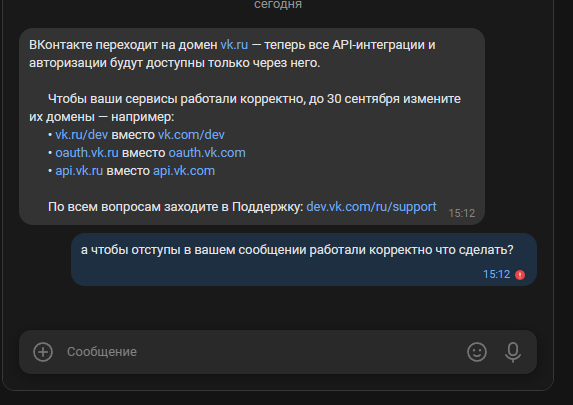Follow the api.vk.com link
Viewport: 573px width, 405px height.
point(184,171)
